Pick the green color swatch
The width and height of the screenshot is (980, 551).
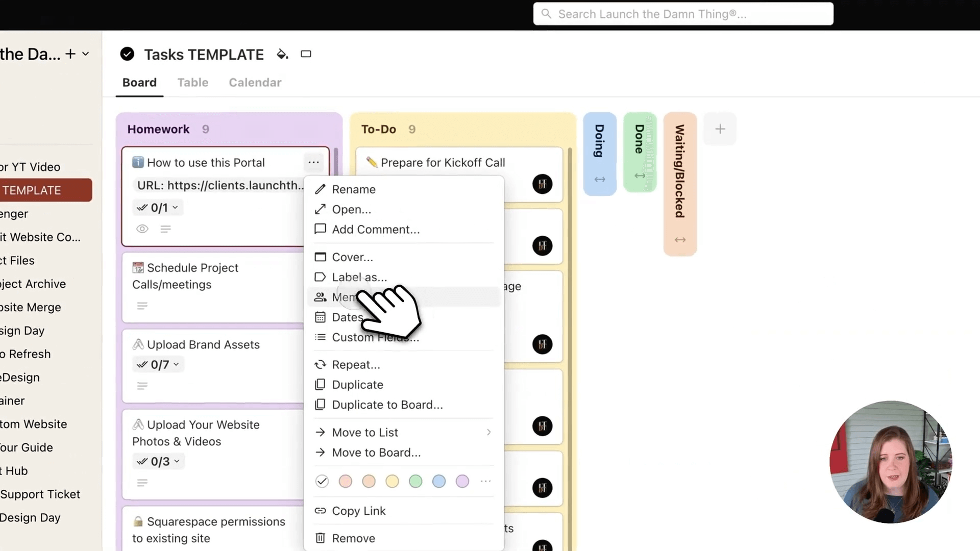pyautogui.click(x=415, y=481)
